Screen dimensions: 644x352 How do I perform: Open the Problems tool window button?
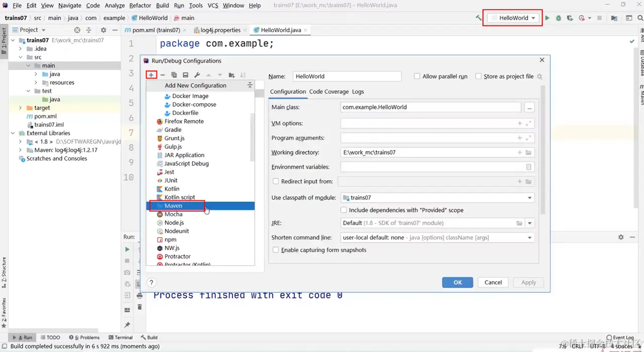[x=85, y=337]
